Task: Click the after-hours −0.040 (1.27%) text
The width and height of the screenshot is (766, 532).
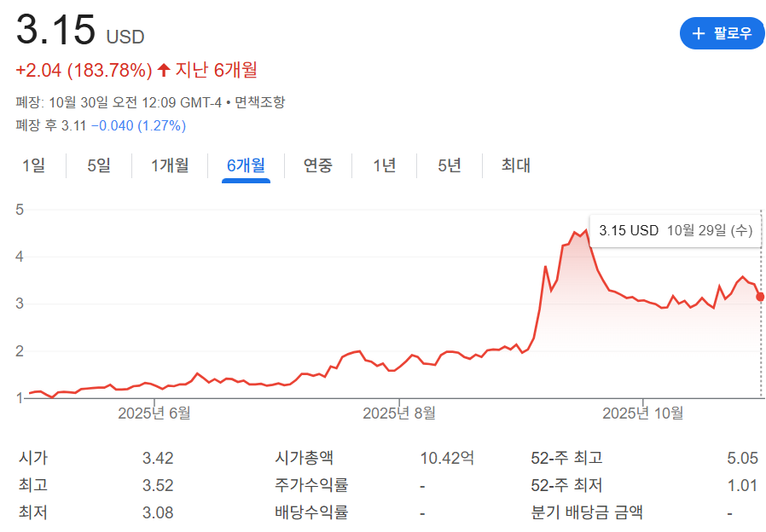Action: (x=138, y=126)
